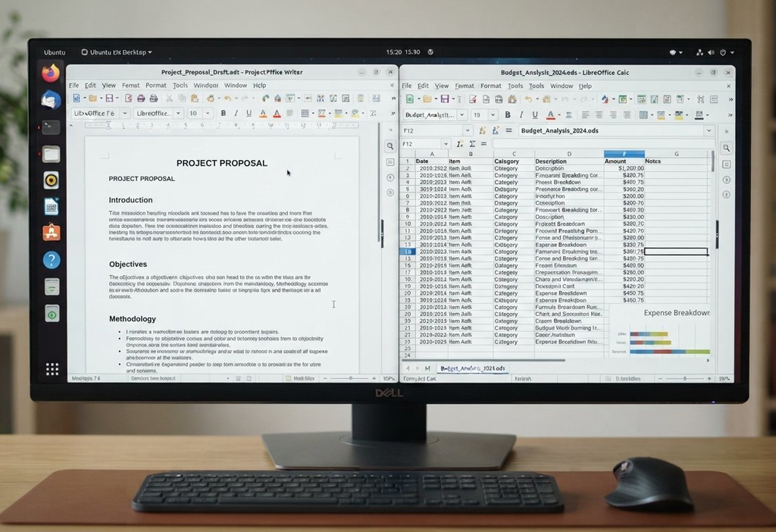This screenshot has width=776, height=532.
Task: Click the clock in Ubuntu top bar
Action: click(403, 52)
